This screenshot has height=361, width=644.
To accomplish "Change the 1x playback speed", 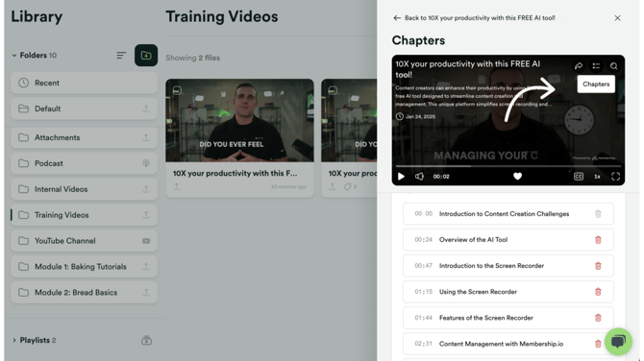I will pyautogui.click(x=597, y=177).
